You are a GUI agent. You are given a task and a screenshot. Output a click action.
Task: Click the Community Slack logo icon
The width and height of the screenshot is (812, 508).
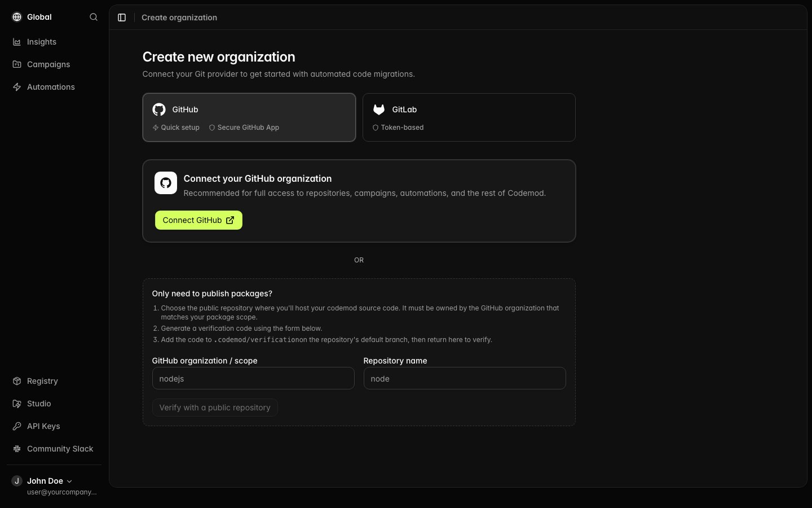click(17, 449)
